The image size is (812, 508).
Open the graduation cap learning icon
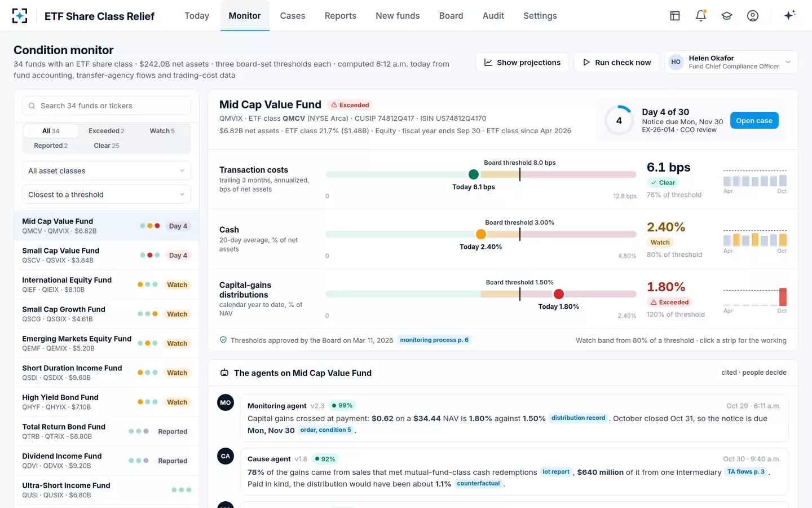[x=727, y=16]
